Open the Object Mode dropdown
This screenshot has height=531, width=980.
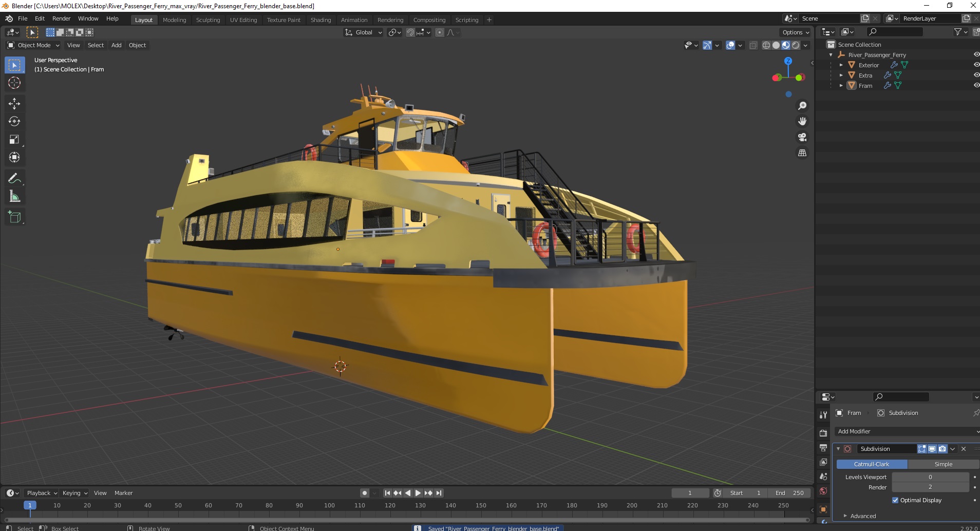[x=33, y=45]
